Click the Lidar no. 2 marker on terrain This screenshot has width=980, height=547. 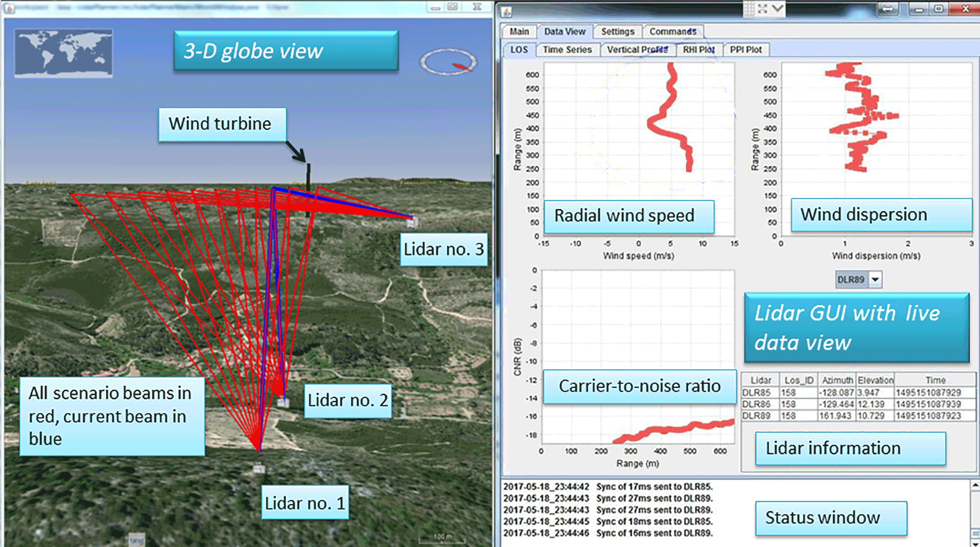click(283, 402)
